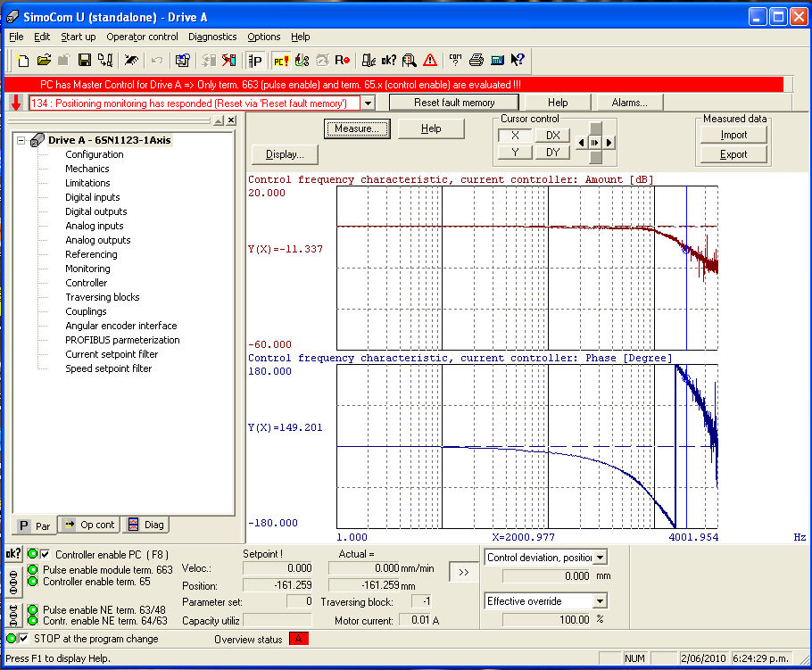
Task: Click the 'P' parameter toolbar icon
Action: (256, 61)
